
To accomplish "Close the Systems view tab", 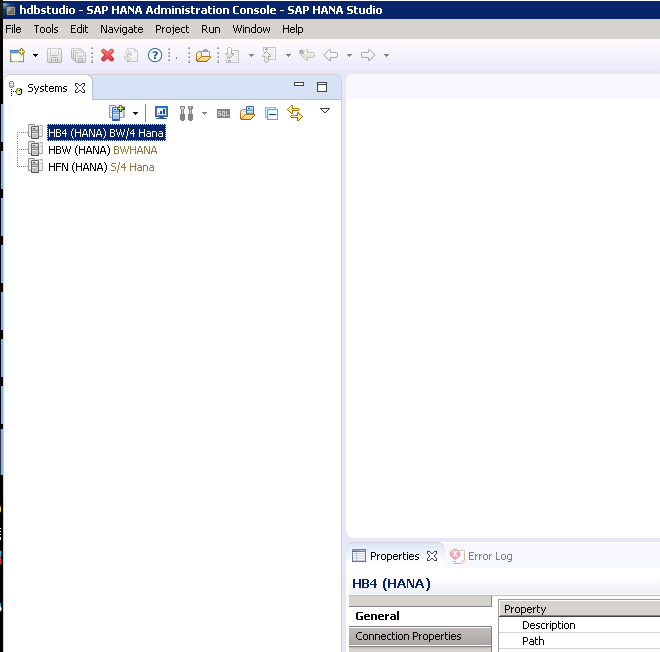I will (x=80, y=88).
